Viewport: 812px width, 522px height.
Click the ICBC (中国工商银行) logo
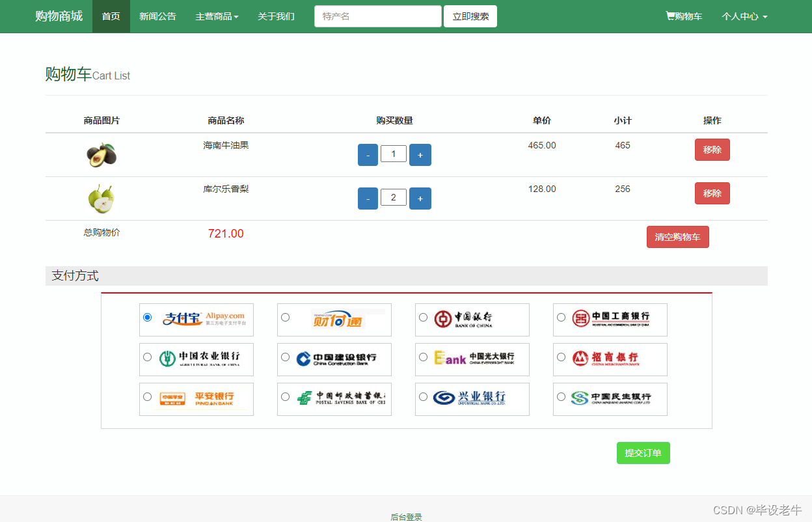click(611, 319)
